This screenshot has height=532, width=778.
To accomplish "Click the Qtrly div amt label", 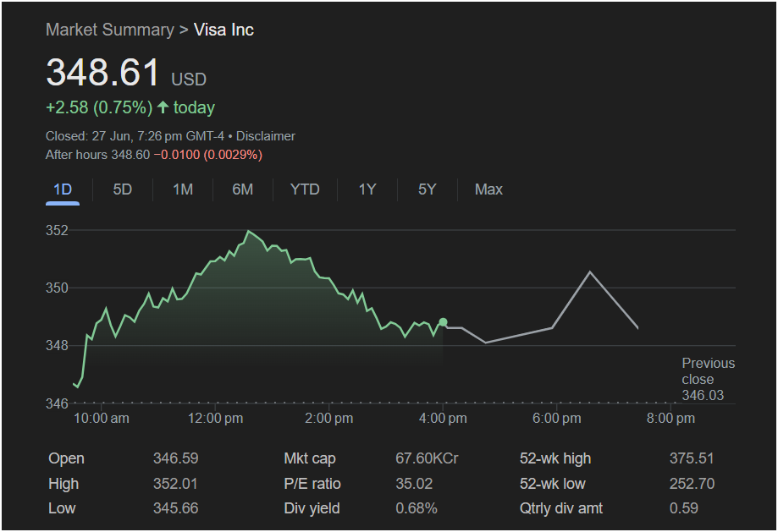I will coord(560,508).
